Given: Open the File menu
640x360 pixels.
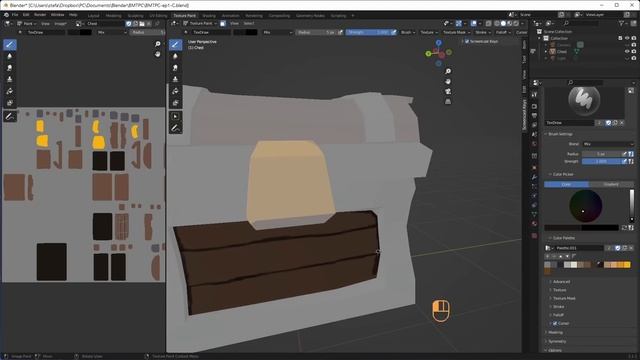Looking at the screenshot, I should tap(15, 15).
